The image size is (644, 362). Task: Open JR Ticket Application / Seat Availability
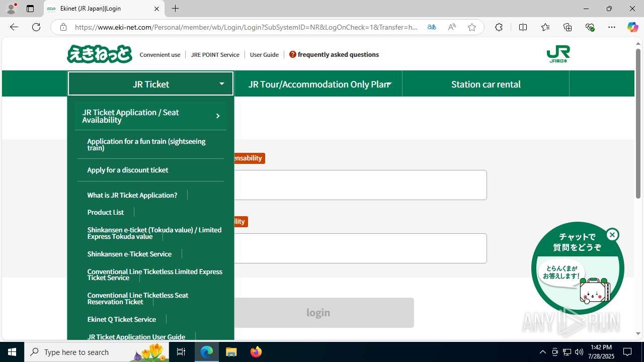coord(150,116)
